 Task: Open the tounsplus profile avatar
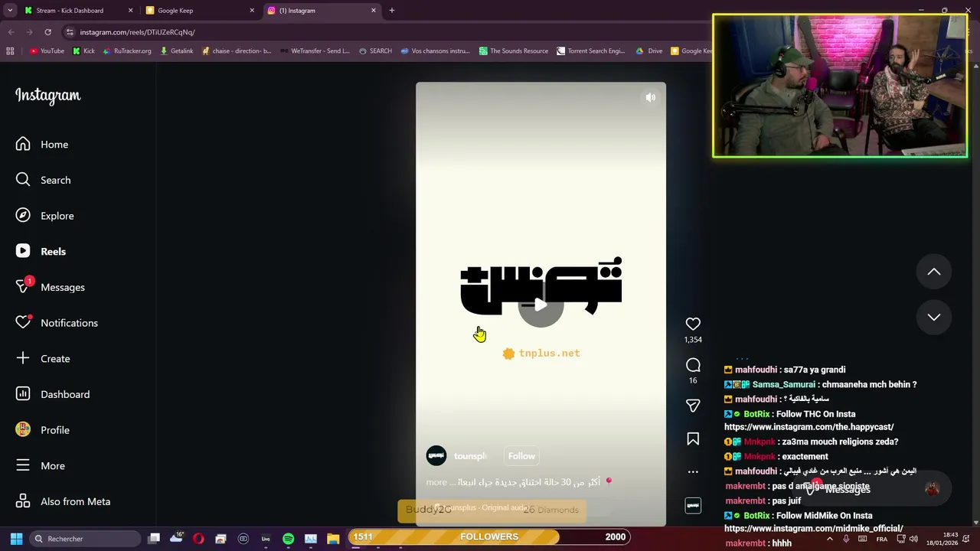pos(436,456)
